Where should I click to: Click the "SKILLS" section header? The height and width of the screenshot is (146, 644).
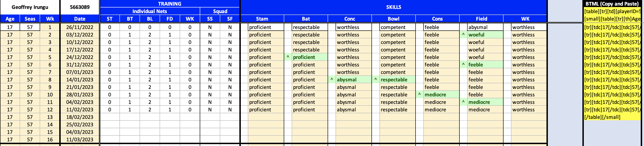pos(393,7)
